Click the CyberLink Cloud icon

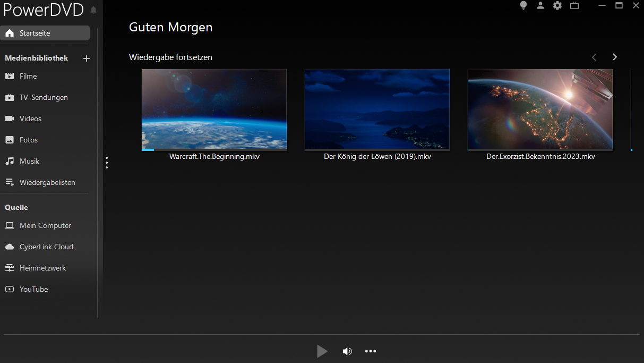10,247
